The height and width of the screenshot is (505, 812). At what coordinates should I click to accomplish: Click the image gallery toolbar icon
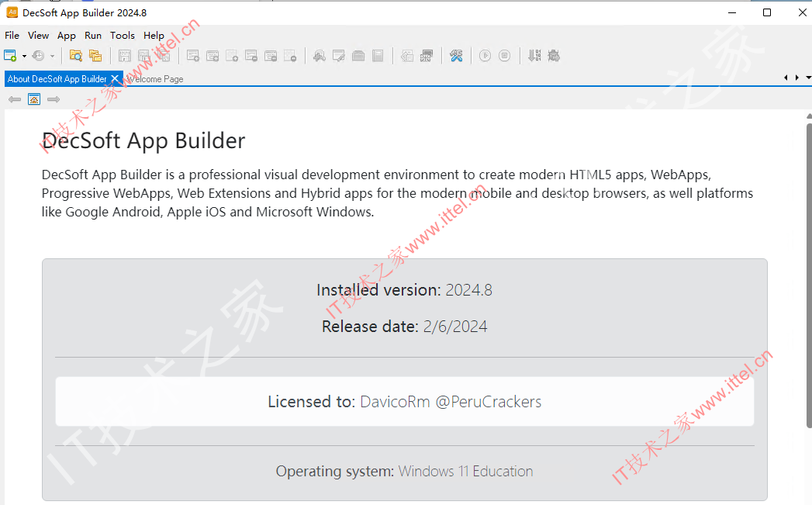click(407, 55)
